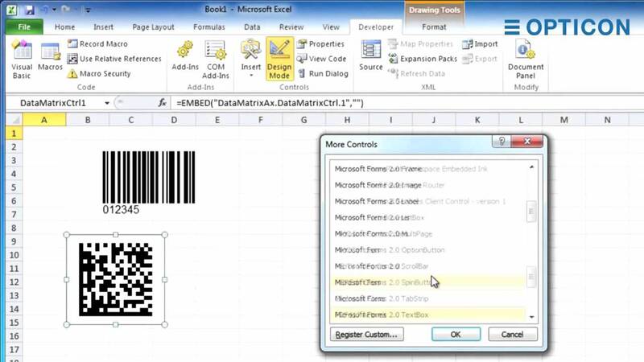Open the File tab

click(23, 27)
